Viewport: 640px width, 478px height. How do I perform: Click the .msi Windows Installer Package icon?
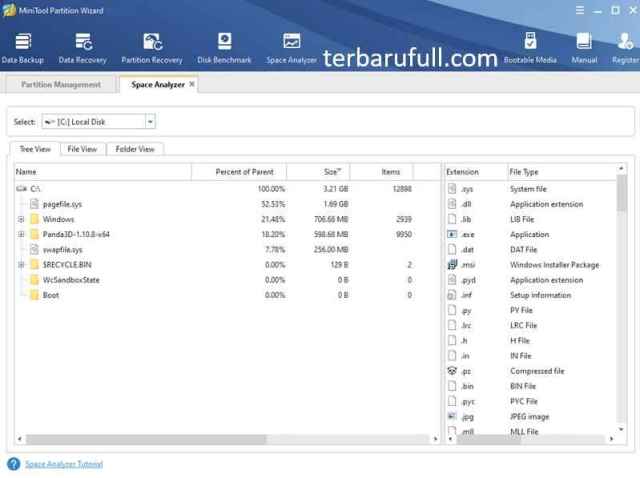click(x=452, y=265)
